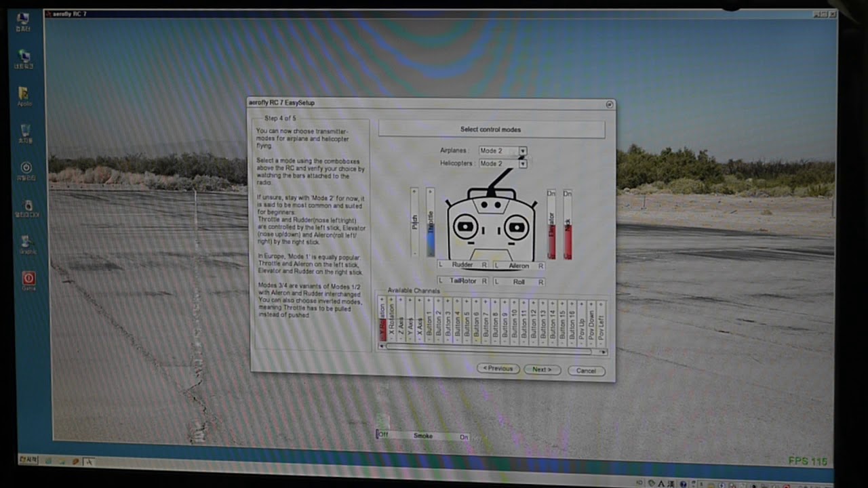Click the Elevator vertical bar
The height and width of the screenshot is (488, 868).
pyautogui.click(x=551, y=224)
